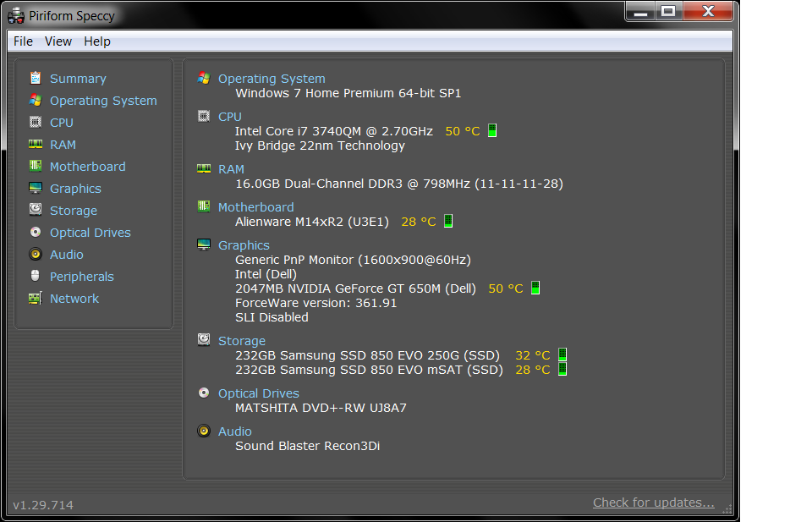Select Storage in the sidebar
This screenshot has width=812, height=522.
(x=73, y=211)
